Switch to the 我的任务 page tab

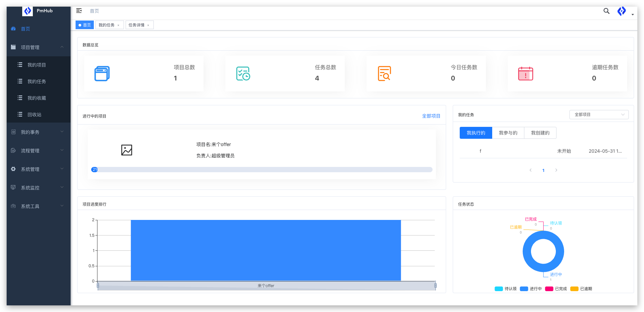coord(107,25)
